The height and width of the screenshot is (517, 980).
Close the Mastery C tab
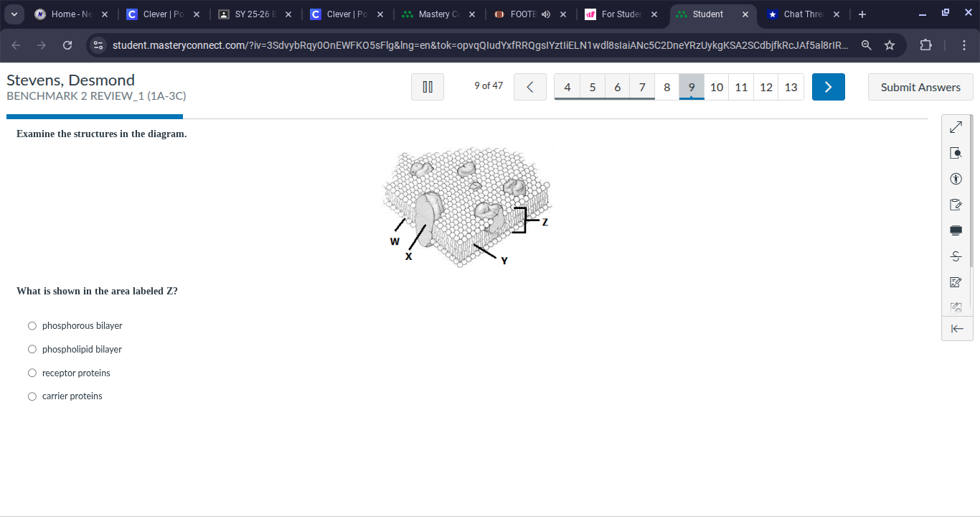(472, 14)
